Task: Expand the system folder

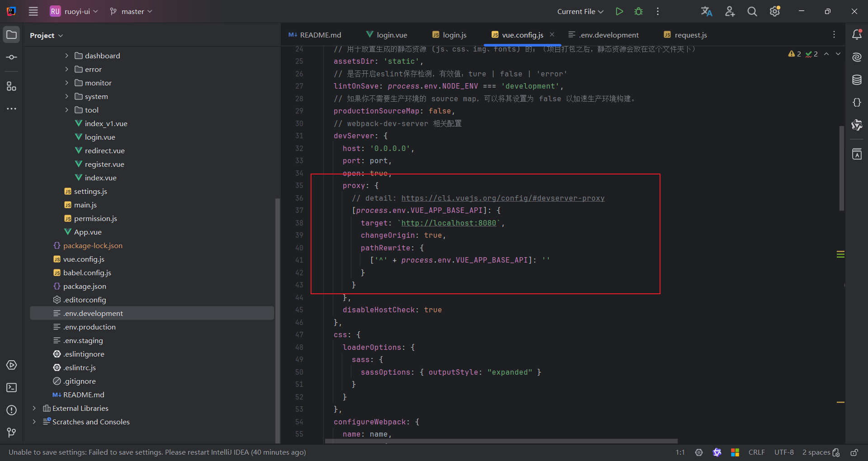Action: coord(66,96)
